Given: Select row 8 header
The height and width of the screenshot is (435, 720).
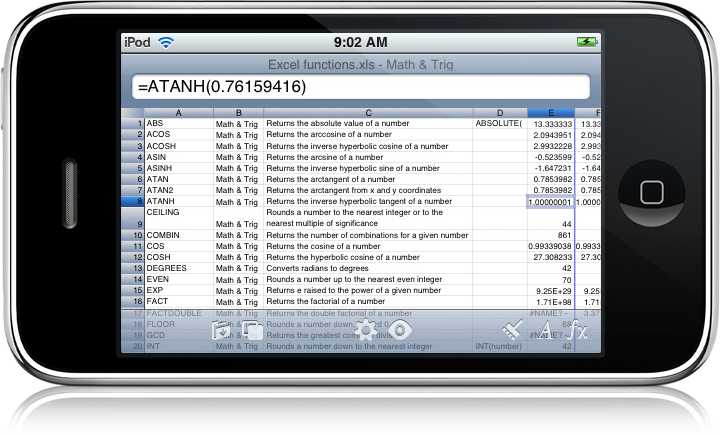Looking at the screenshot, I should click(132, 202).
